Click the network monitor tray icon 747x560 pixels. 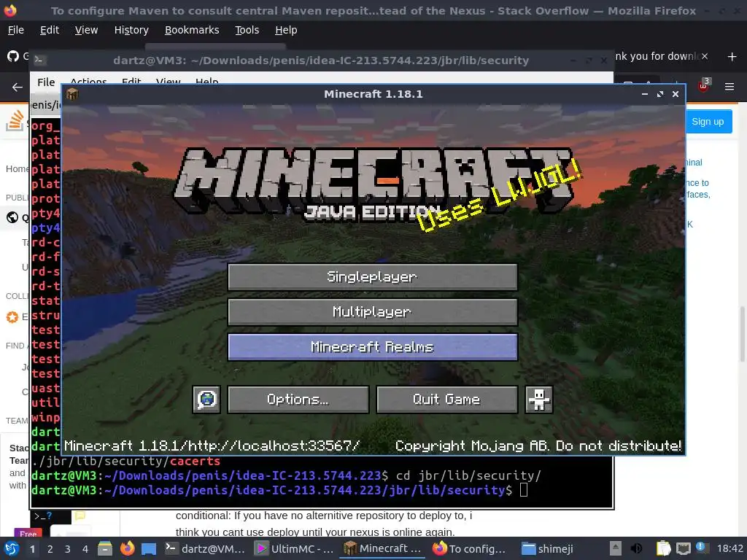(x=684, y=548)
